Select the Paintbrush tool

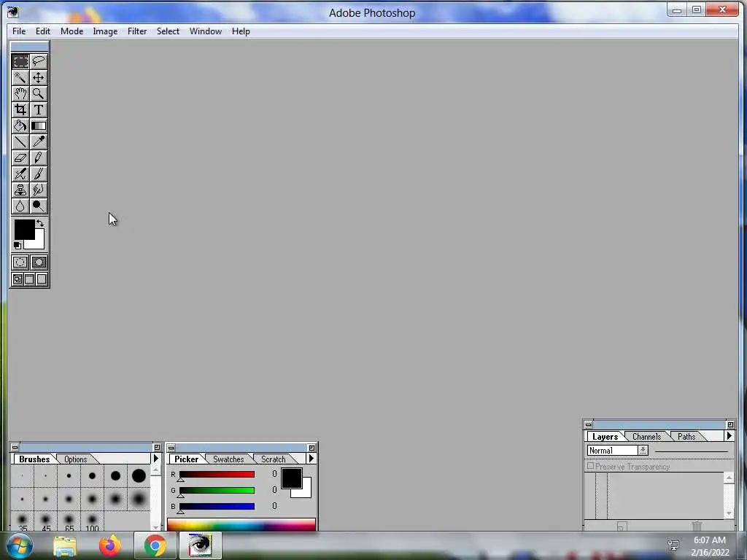click(x=39, y=174)
